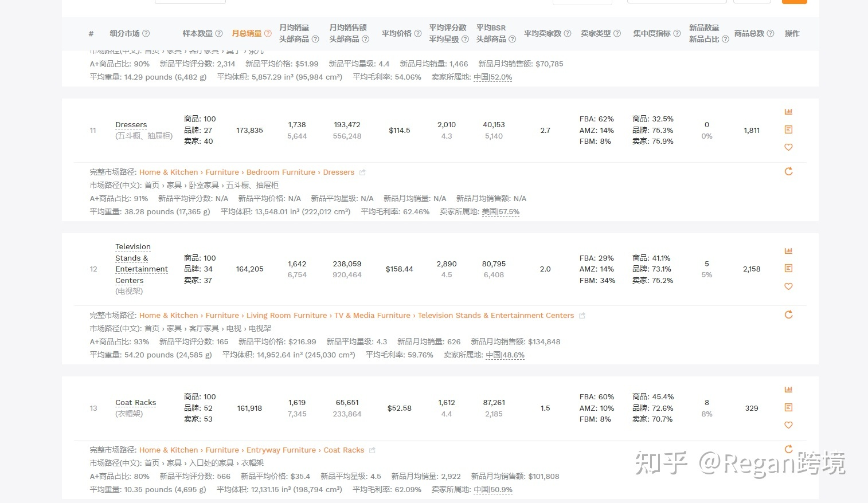Navigate to Bedroom Furniture breadcrumb link
868x503 pixels.
(x=281, y=172)
